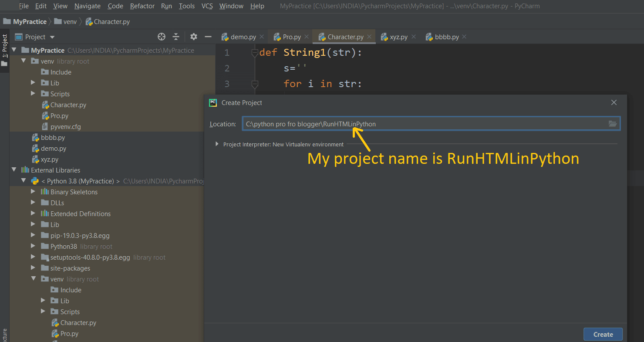The image size is (644, 342).
Task: Select Scroll from Source in Project toolbar
Action: click(162, 37)
